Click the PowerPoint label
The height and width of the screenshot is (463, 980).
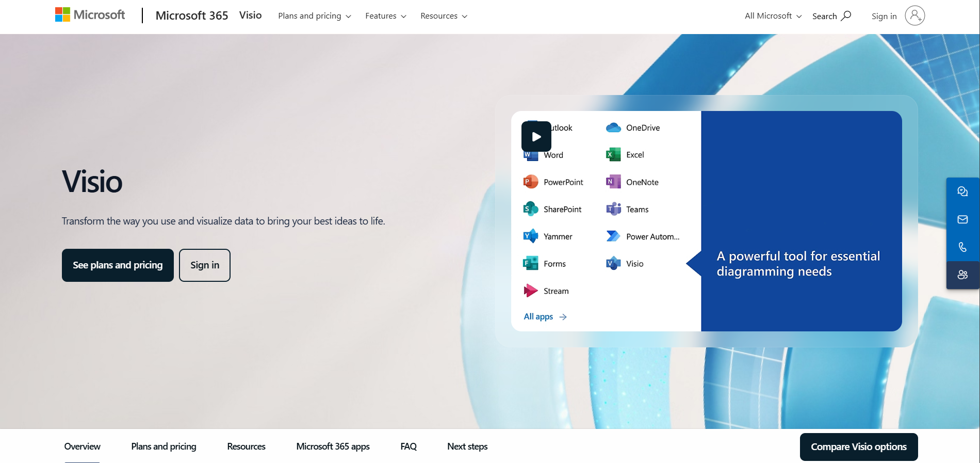tap(563, 182)
